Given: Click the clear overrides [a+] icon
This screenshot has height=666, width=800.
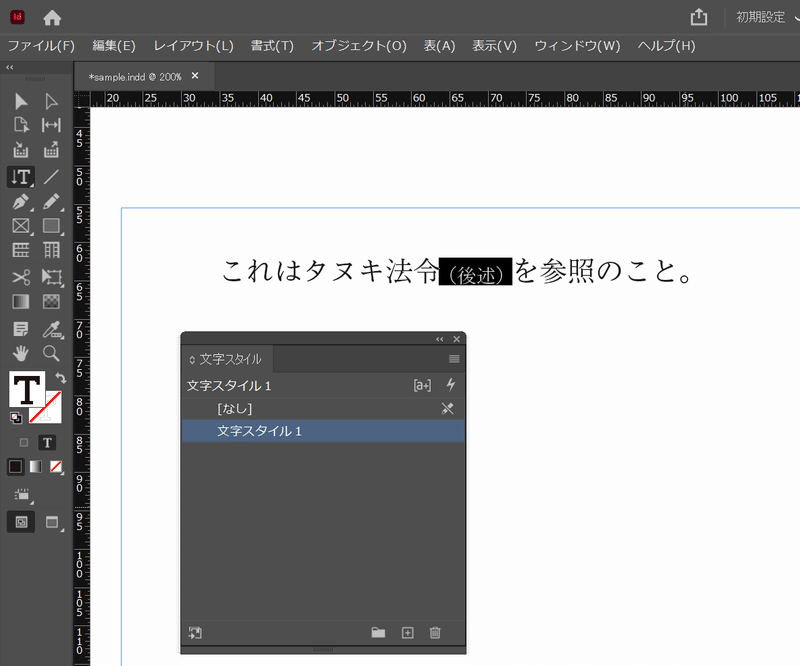Looking at the screenshot, I should (422, 385).
